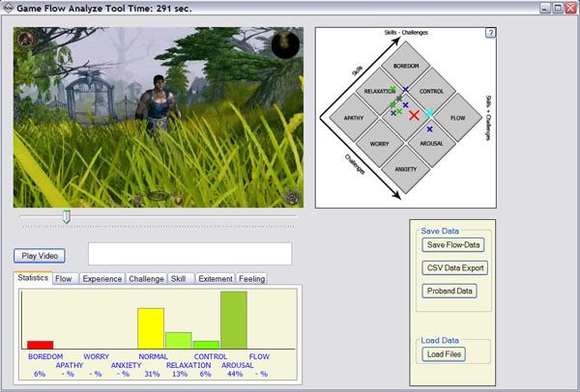This screenshot has width=580, height=392.
Task: Click the large red X marker in diagram
Action: click(x=415, y=115)
